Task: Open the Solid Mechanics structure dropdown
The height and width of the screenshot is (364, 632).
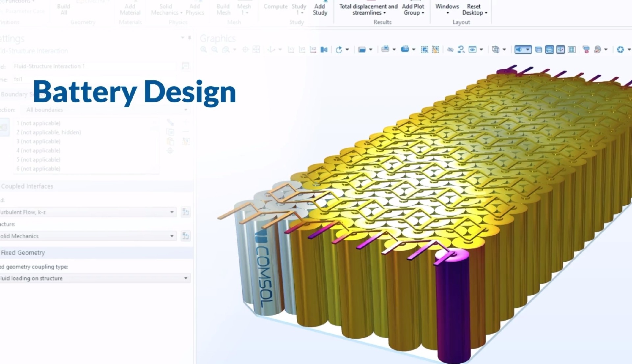Action: [171, 236]
